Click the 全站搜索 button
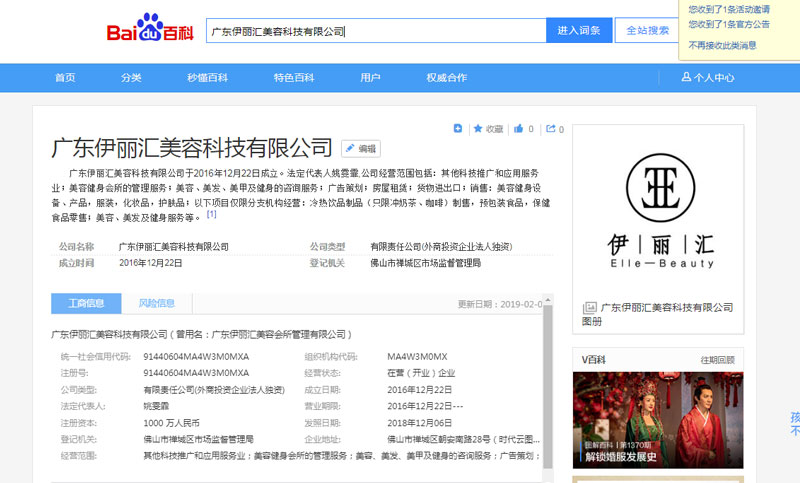Screen dimensions: 800x483 coord(647,31)
